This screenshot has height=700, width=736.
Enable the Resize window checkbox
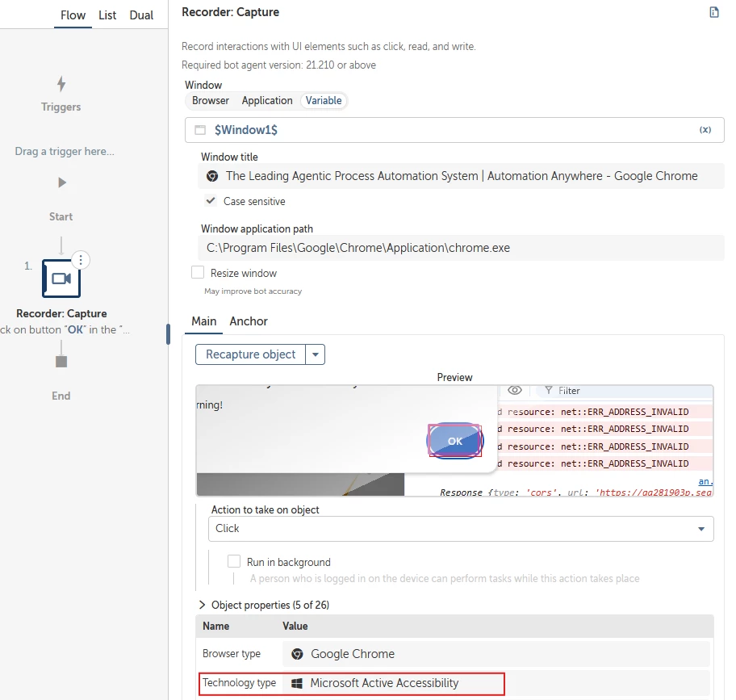pos(198,272)
